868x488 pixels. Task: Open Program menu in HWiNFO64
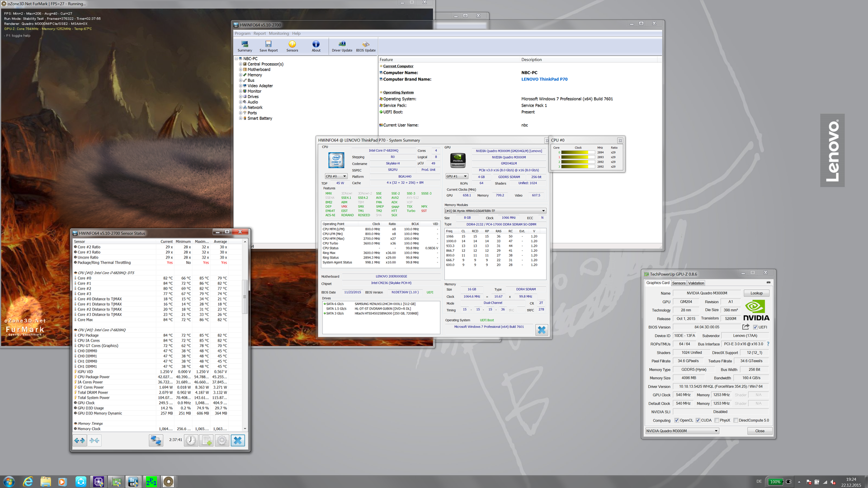[242, 33]
